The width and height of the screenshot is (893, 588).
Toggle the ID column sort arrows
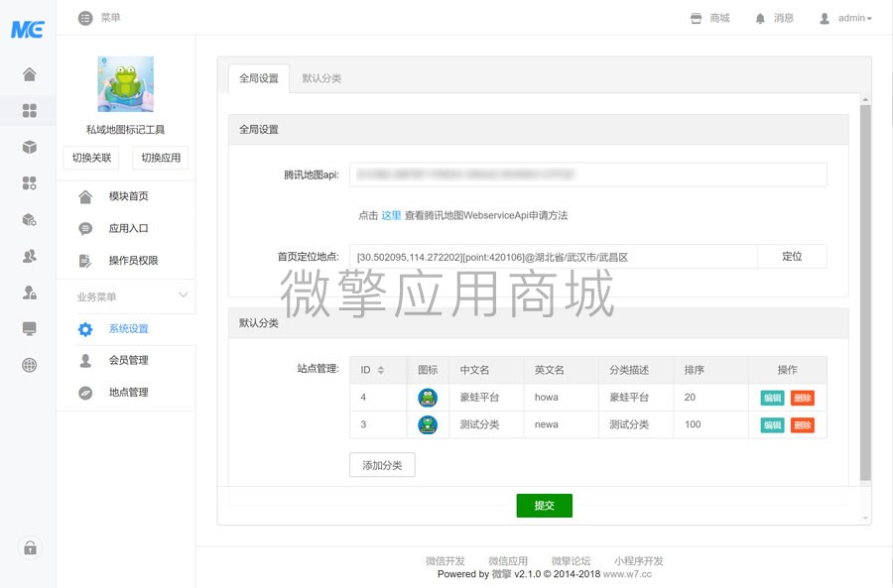382,369
